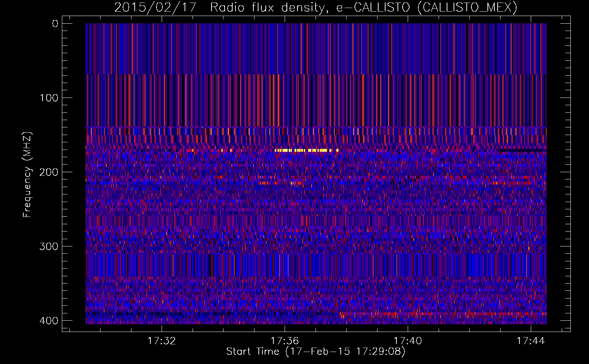Click the '17:32' time tick label

click(162, 341)
